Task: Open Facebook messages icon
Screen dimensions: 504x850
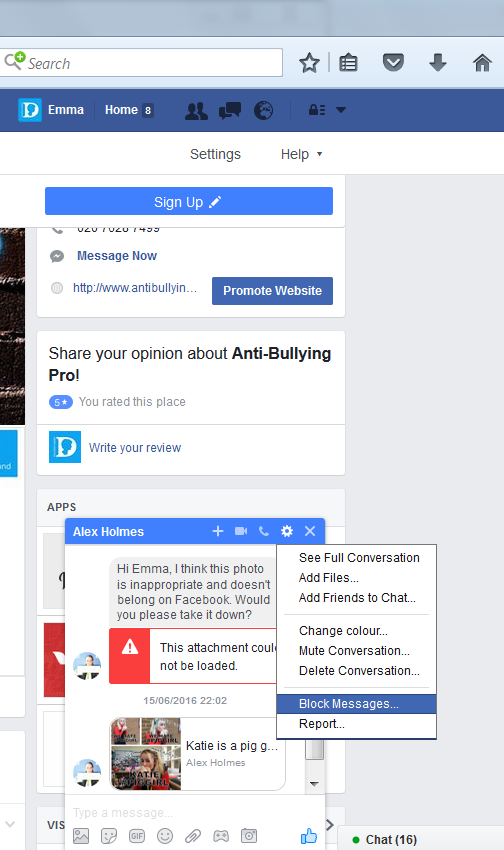Action: coord(230,111)
